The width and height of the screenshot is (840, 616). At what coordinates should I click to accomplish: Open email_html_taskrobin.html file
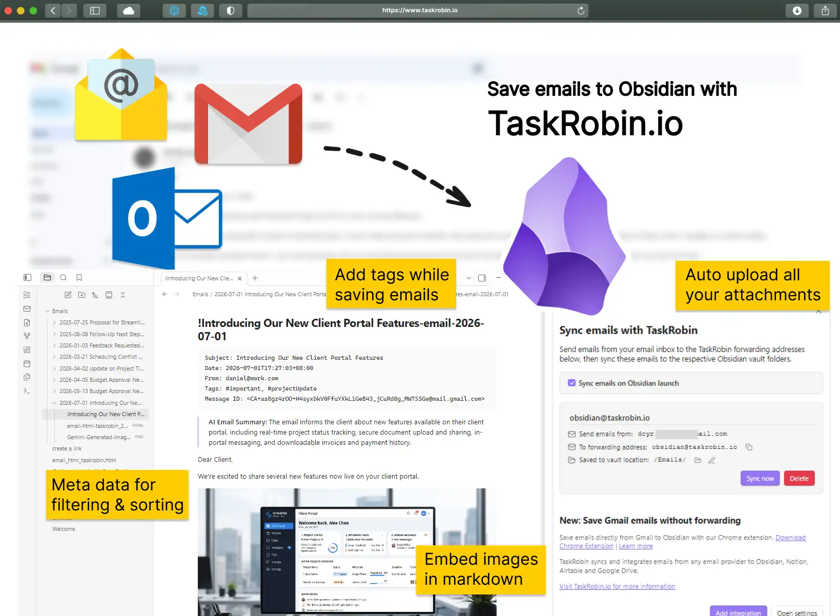point(84,460)
